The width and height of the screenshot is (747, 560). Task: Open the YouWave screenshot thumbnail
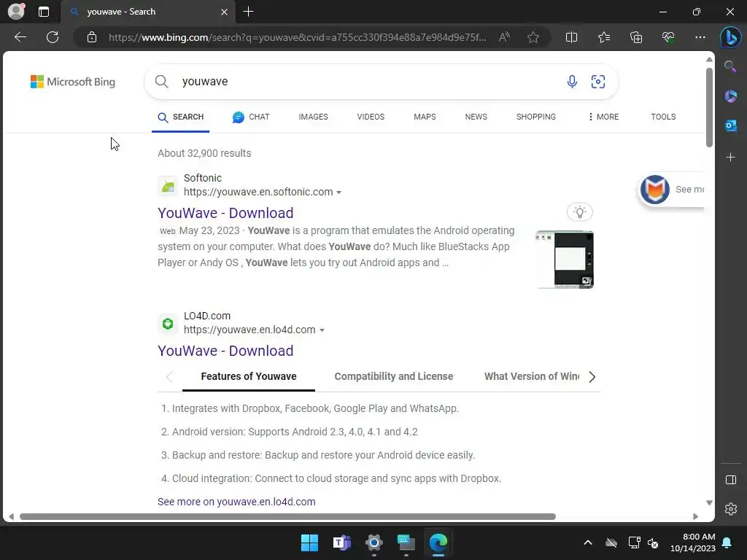pos(565,259)
